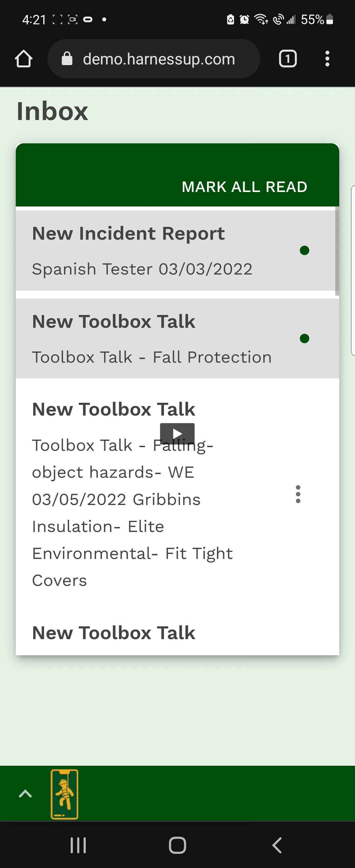Open the browser tab switcher
Screen dimensions: 355x868
[x=288, y=59]
